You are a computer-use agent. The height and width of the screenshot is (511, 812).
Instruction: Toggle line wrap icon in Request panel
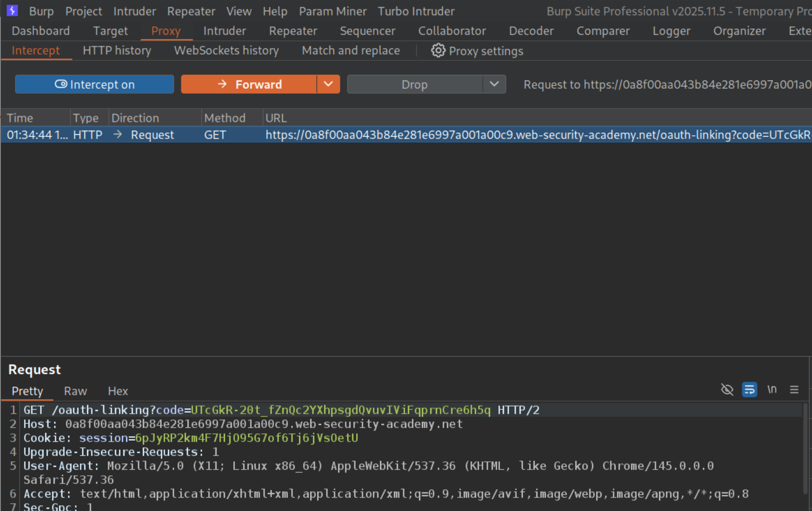(x=749, y=389)
